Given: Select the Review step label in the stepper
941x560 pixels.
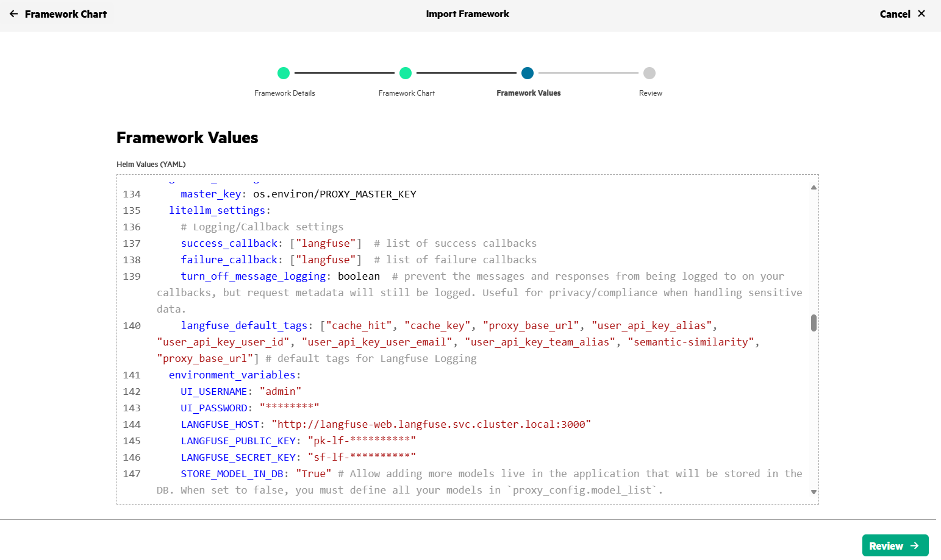Looking at the screenshot, I should [651, 93].
